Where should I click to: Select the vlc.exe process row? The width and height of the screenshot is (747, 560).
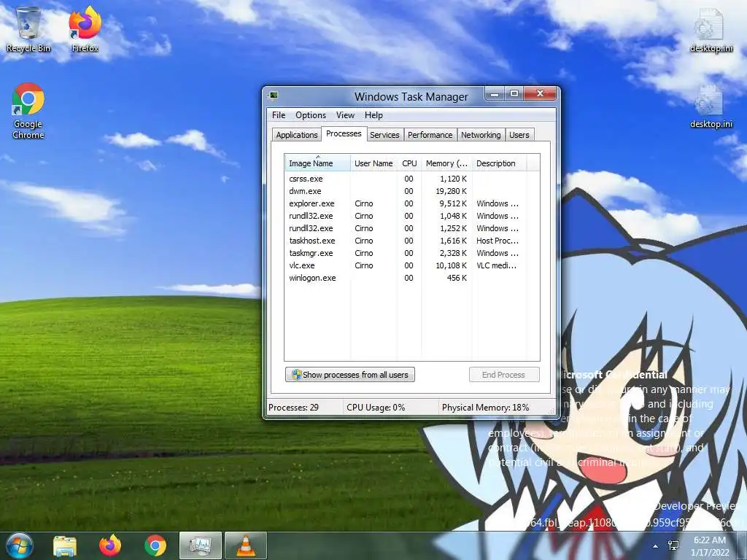[x=412, y=265]
